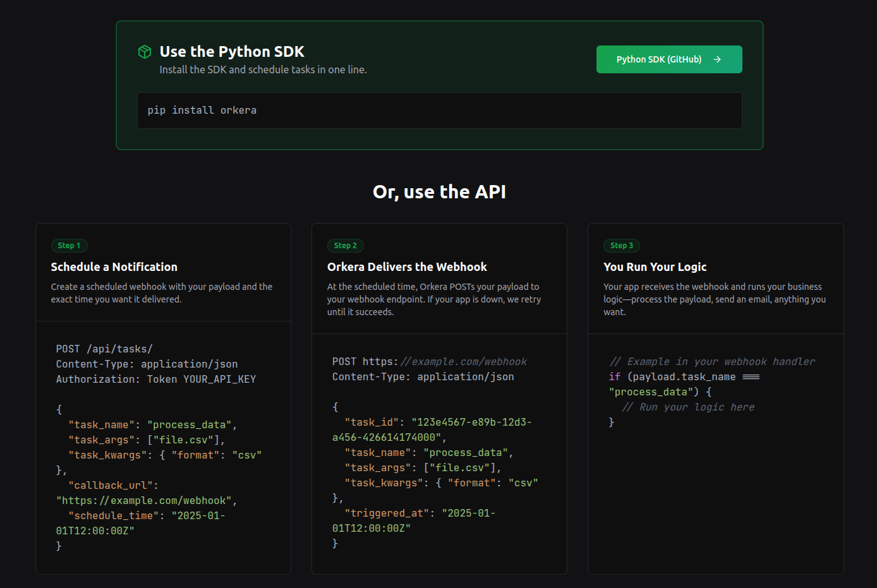Click the Orkera Delivers the Webhook heading
The image size is (877, 588).
pyautogui.click(x=407, y=267)
